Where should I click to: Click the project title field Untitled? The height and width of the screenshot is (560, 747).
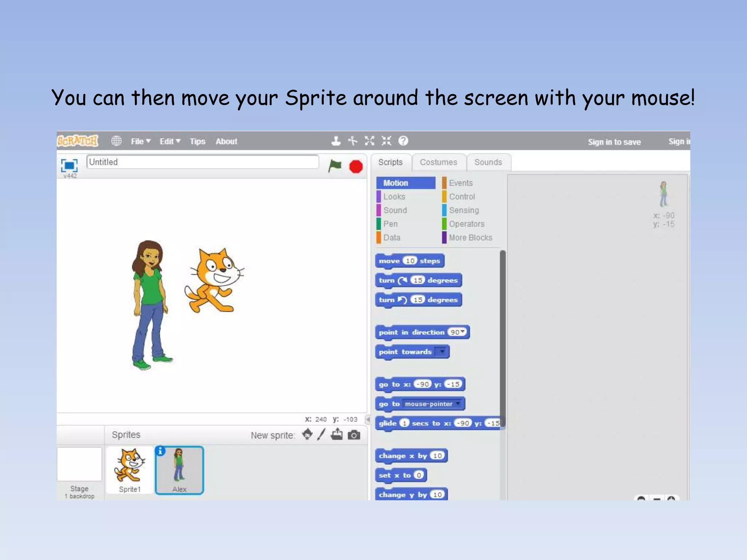coord(202,162)
